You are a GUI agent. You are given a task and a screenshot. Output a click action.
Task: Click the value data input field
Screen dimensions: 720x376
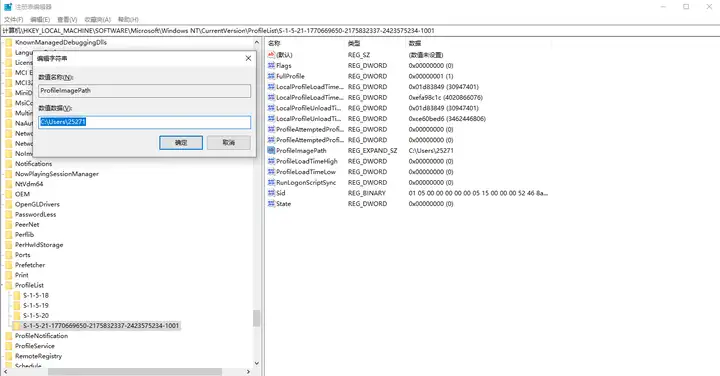(x=145, y=122)
